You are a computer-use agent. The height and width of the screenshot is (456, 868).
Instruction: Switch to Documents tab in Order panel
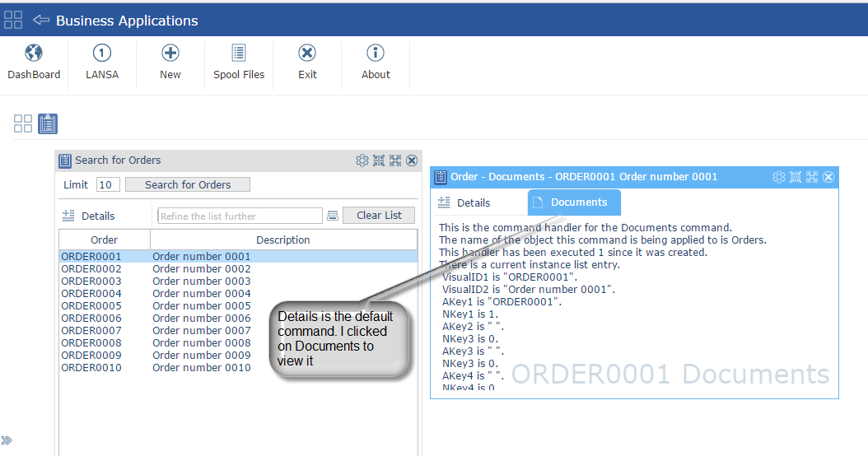point(574,202)
